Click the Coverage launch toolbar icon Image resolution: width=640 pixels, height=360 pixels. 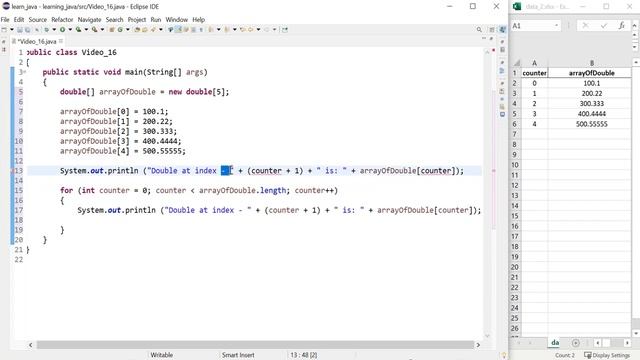click(78, 30)
